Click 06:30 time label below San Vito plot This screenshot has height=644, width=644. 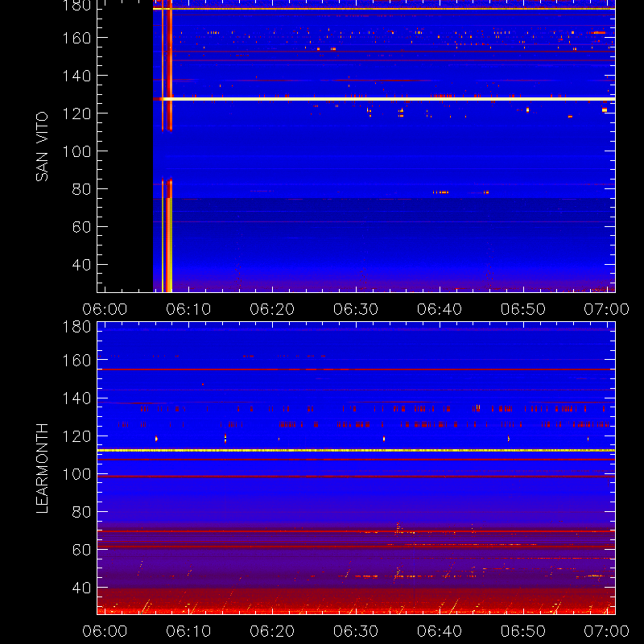356,309
